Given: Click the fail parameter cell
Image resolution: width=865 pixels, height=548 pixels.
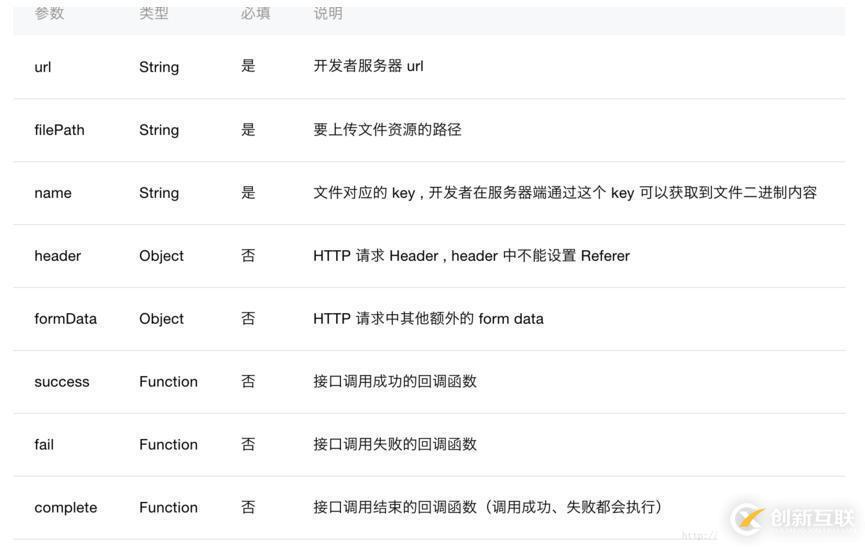Looking at the screenshot, I should tap(44, 445).
